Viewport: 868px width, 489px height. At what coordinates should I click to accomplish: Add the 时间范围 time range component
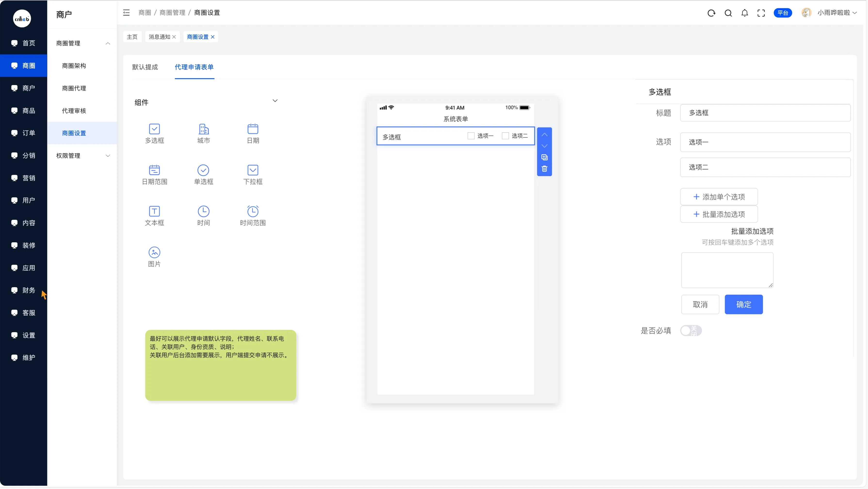(x=253, y=215)
